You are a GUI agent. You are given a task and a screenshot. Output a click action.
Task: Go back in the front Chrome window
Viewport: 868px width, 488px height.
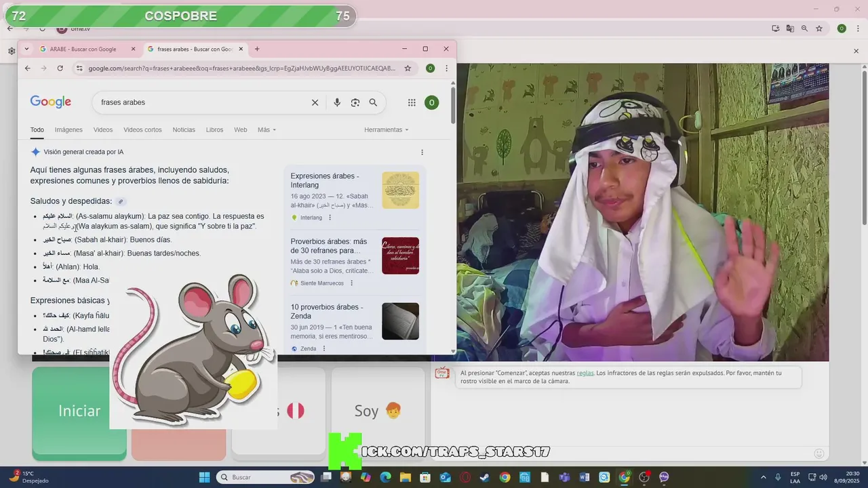pyautogui.click(x=27, y=68)
